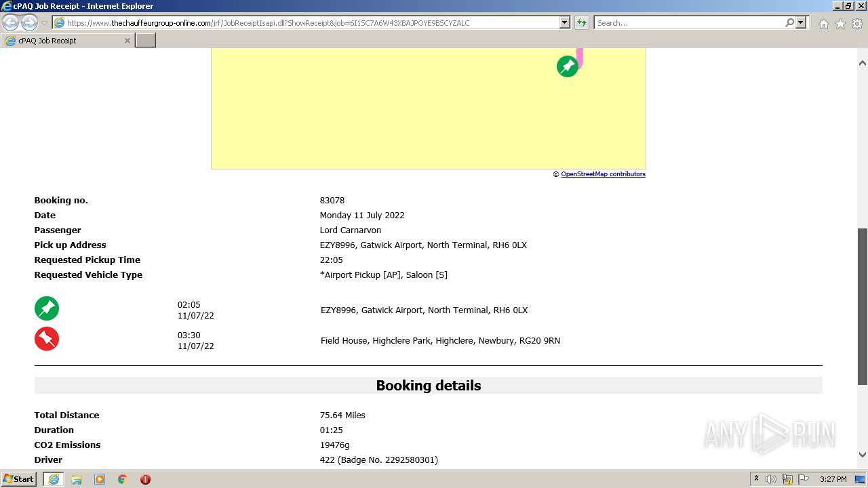Select the Field House Highclere Park address
This screenshot has height=488, width=868.
click(440, 341)
